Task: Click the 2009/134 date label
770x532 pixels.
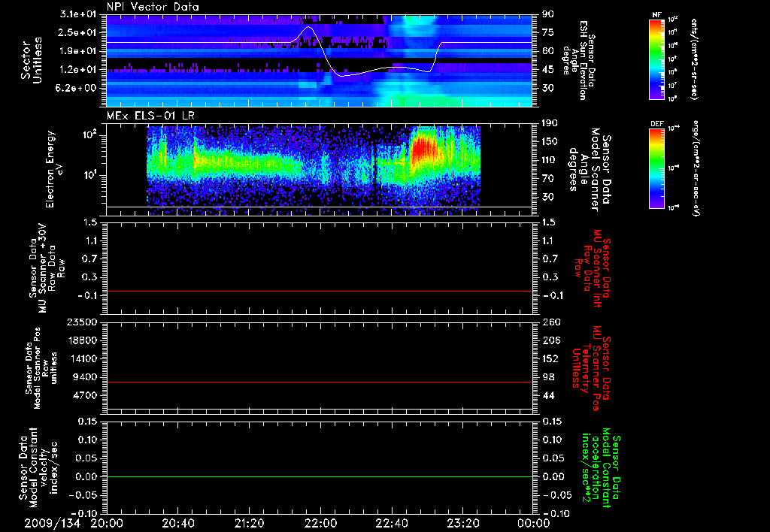Action: coord(53,523)
